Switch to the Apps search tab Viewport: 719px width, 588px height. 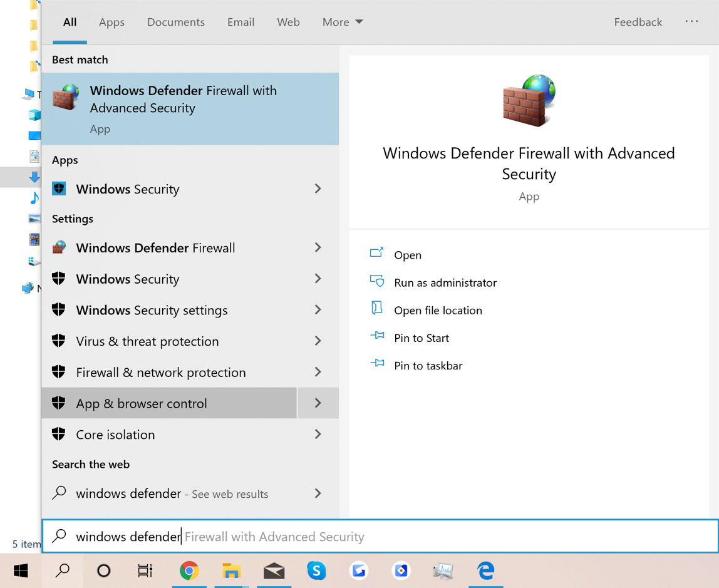(111, 22)
